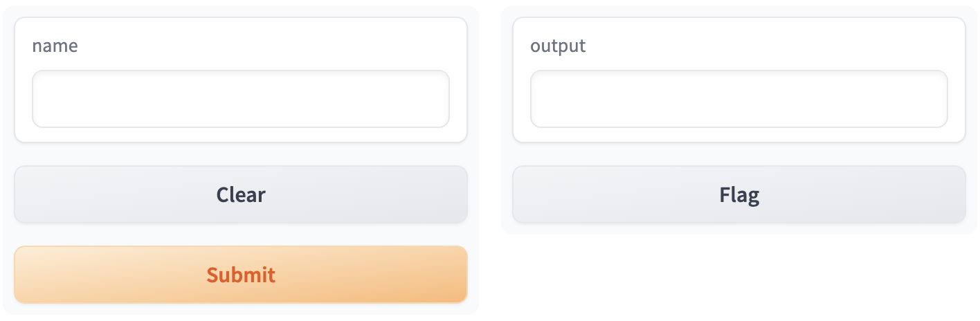Viewport: 980px width, 321px height.
Task: Click the orange Submit button
Action: (x=240, y=275)
